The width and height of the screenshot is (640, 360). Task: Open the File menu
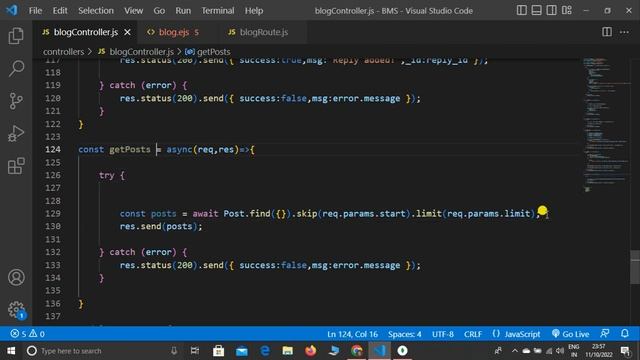[x=35, y=11]
